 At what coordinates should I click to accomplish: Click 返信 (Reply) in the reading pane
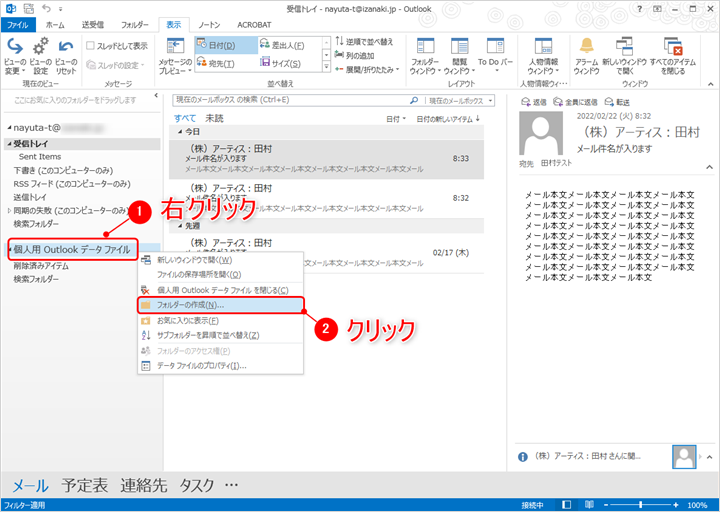(x=534, y=102)
